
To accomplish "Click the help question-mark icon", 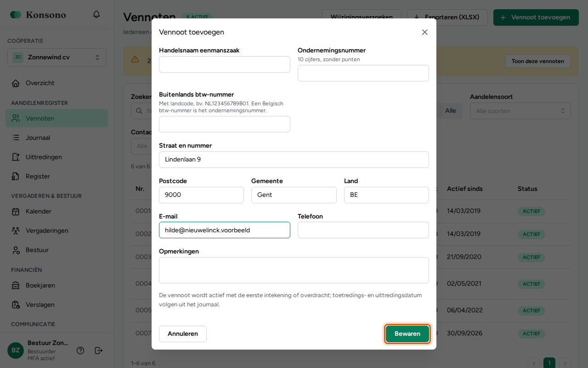I will coord(80,351).
